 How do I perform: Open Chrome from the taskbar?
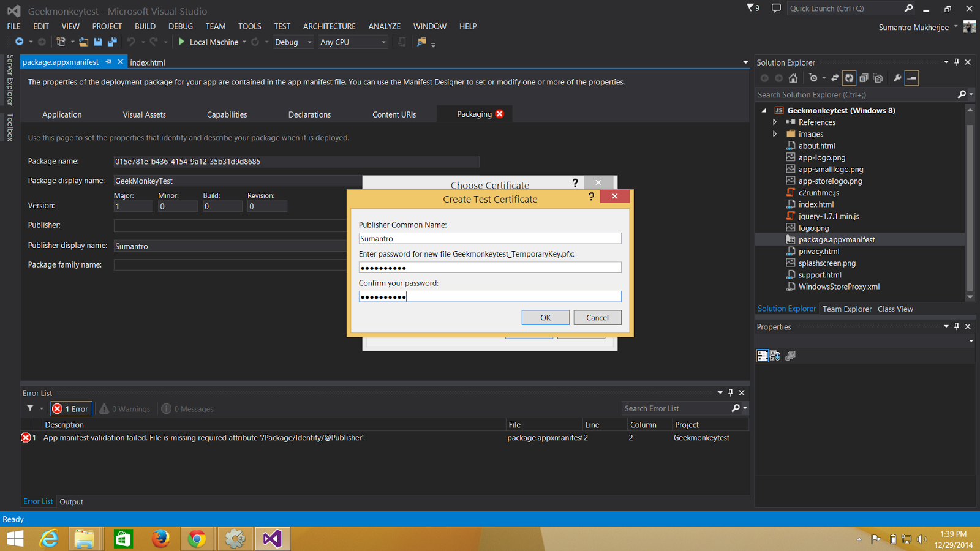pos(197,539)
